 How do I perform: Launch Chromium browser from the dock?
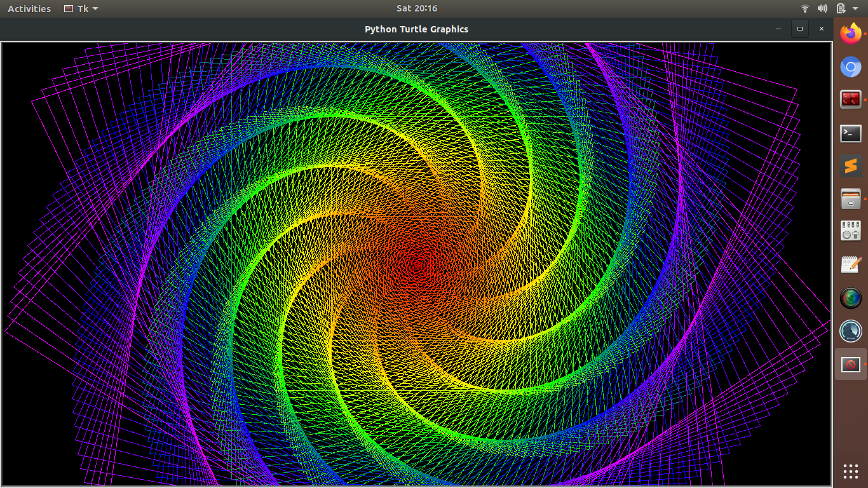pos(851,66)
